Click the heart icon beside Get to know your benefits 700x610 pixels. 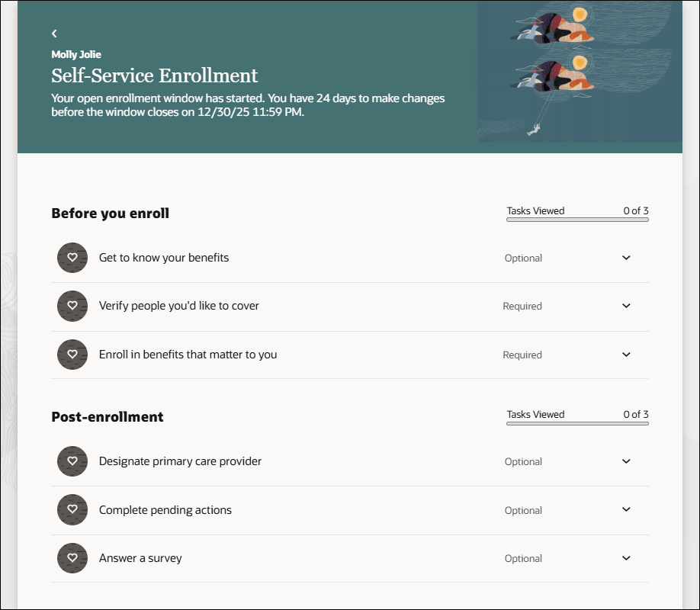click(72, 258)
